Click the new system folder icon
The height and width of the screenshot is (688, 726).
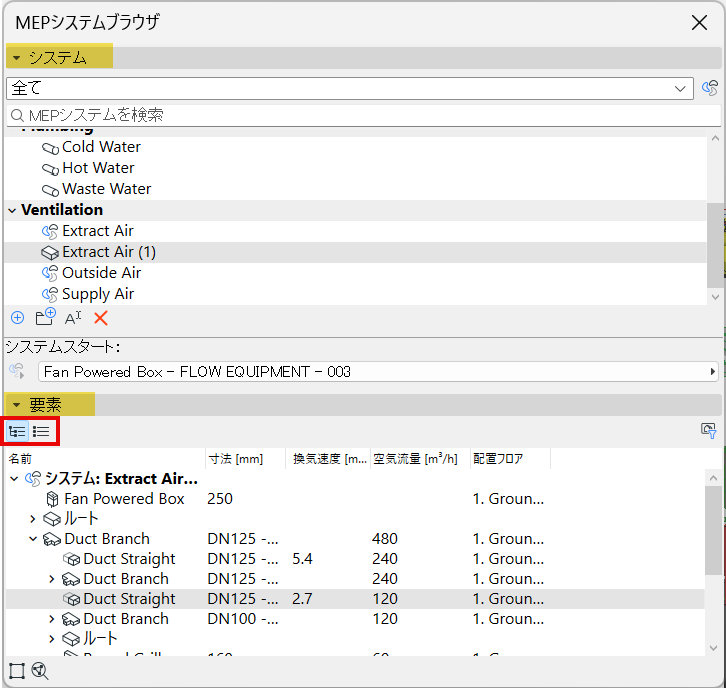tap(45, 318)
